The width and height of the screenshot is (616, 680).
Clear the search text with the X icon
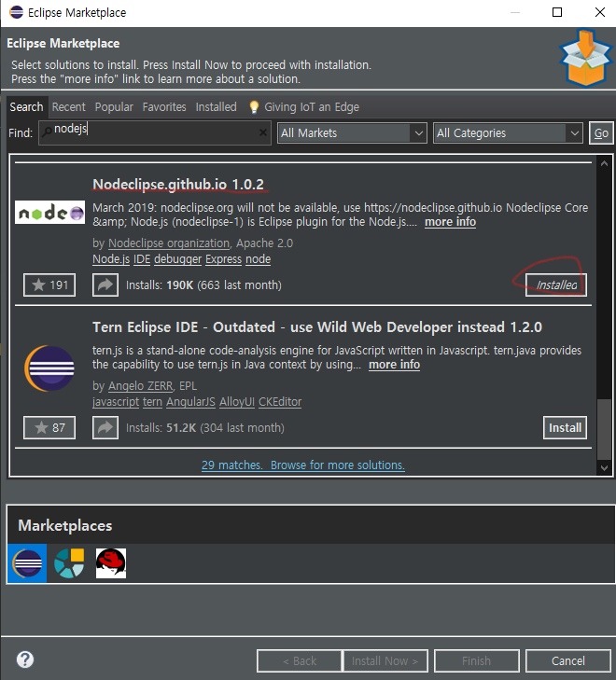[x=263, y=132]
